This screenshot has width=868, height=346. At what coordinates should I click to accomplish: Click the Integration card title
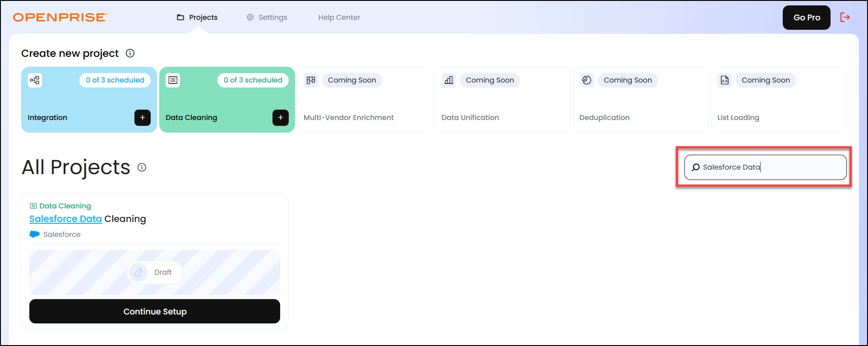tap(47, 118)
